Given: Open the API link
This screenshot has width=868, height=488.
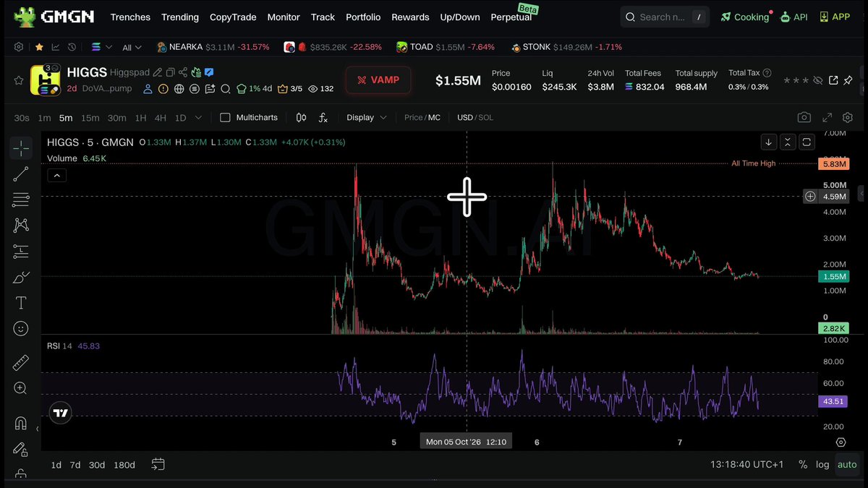Looking at the screenshot, I should tap(793, 17).
